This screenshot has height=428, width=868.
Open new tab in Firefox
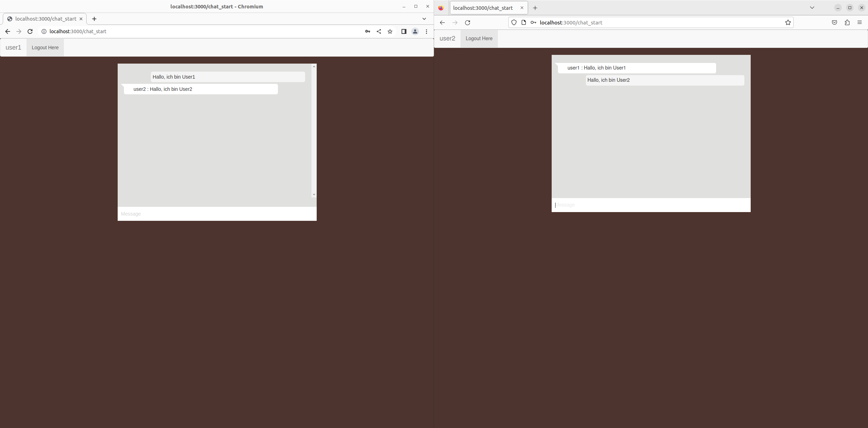(535, 8)
